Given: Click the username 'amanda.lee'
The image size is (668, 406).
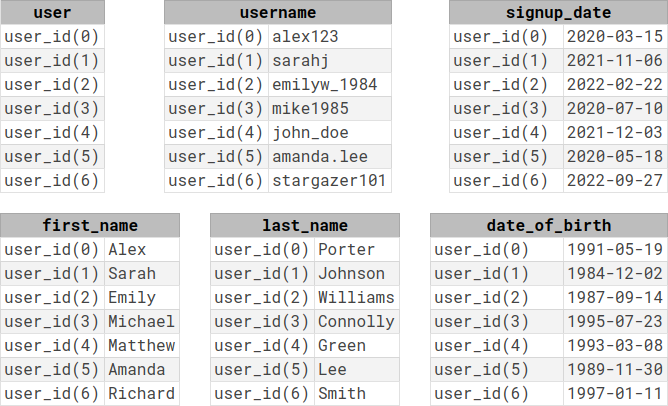Looking at the screenshot, I should pyautogui.click(x=330, y=157).
